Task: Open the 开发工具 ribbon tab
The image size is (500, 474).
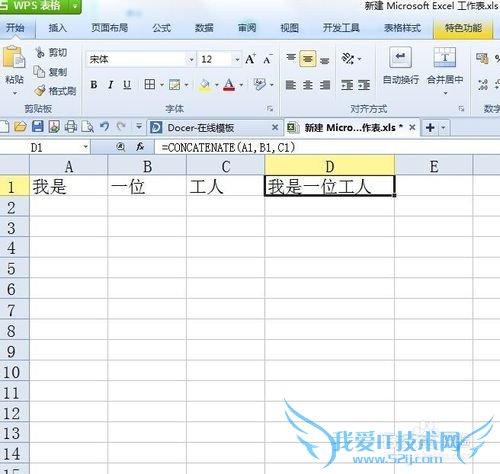Action: point(341,28)
